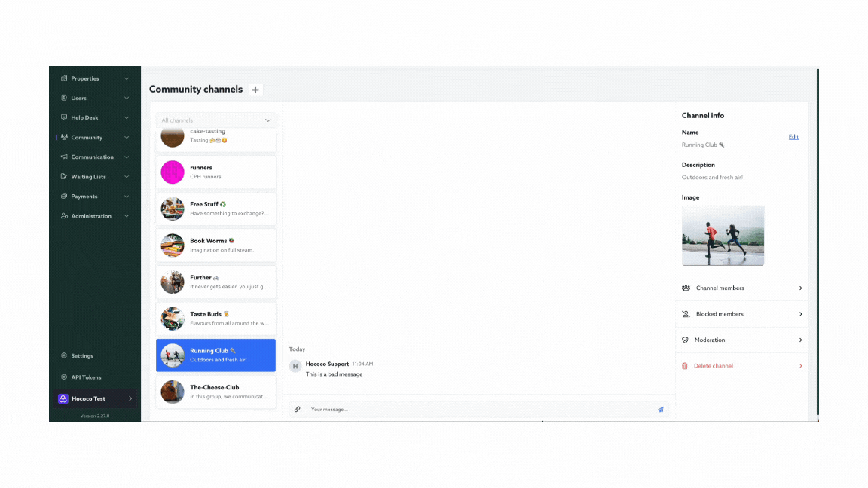
Task: Open the All channels filter dropdown
Action: [x=216, y=120]
